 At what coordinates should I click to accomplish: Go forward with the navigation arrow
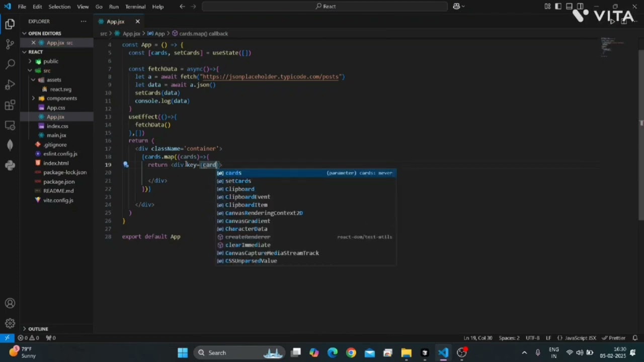pos(194,7)
